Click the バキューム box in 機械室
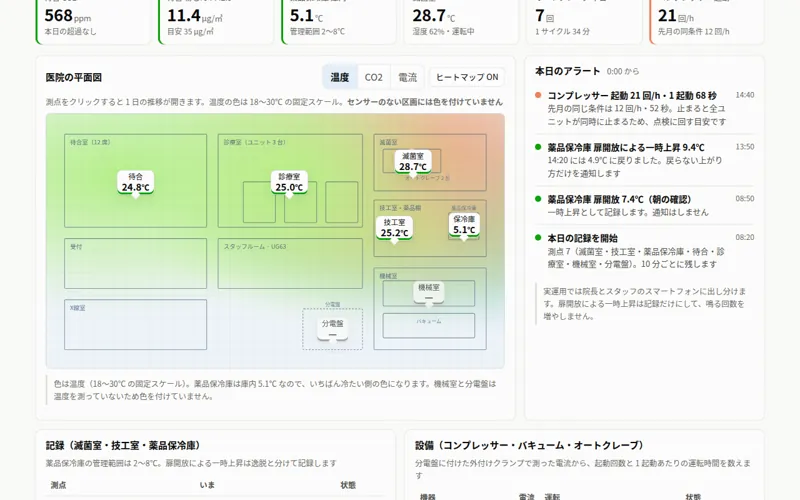 coord(429,326)
